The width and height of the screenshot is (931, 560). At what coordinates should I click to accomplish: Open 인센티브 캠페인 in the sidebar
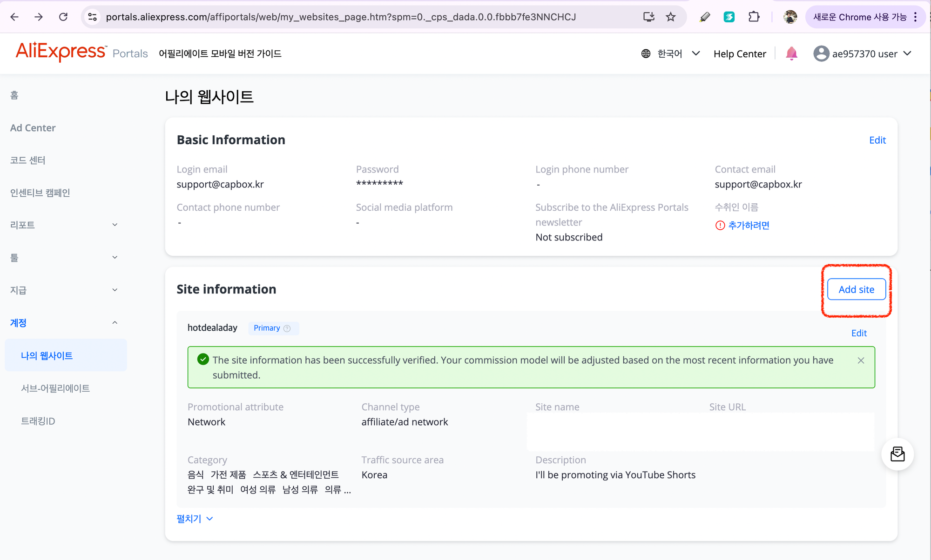pyautogui.click(x=40, y=193)
